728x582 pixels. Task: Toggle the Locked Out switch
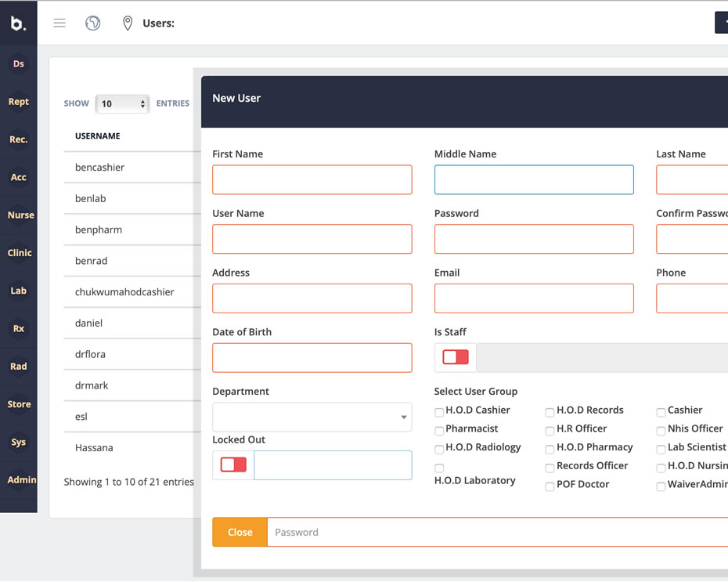click(x=233, y=465)
